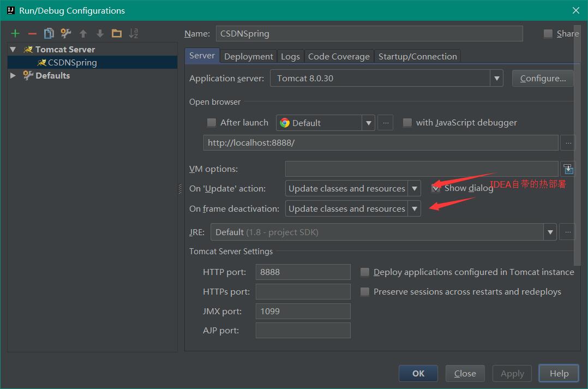Click the Apply button
Screen dimensions: 588x389
click(512, 373)
